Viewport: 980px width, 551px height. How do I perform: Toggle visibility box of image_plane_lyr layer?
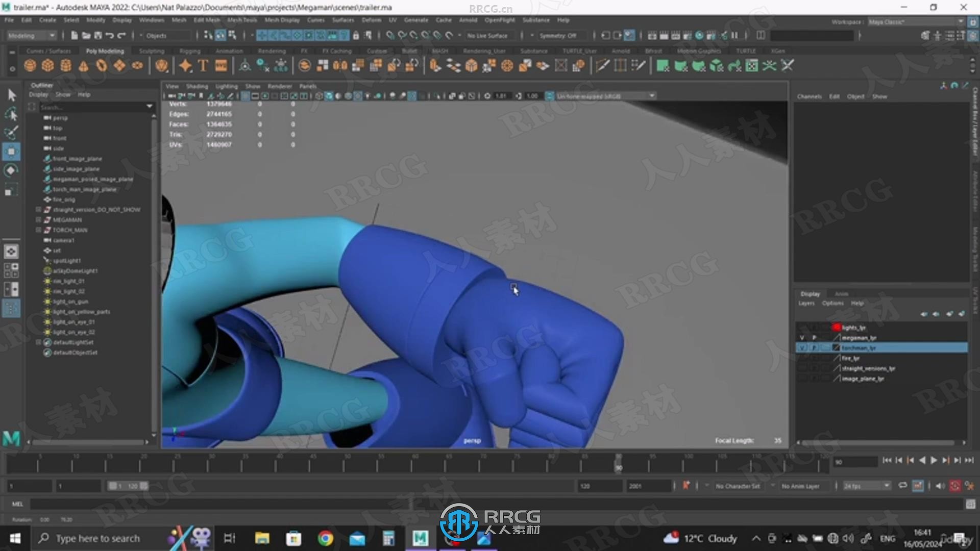(802, 379)
